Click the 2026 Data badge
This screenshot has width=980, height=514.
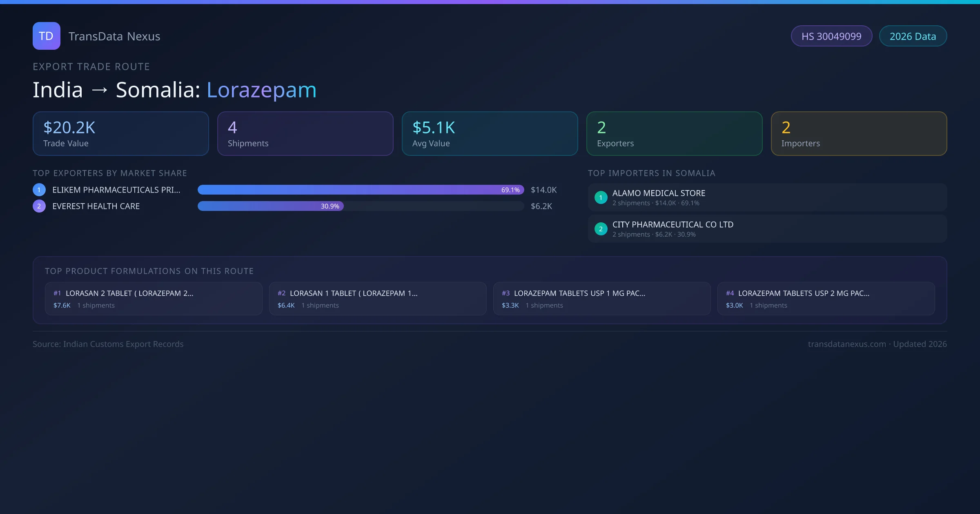tap(913, 36)
